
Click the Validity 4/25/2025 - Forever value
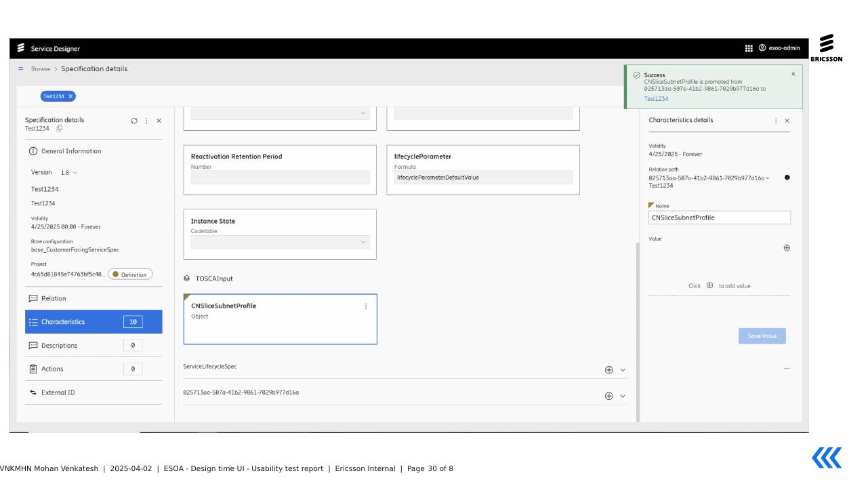tap(676, 154)
